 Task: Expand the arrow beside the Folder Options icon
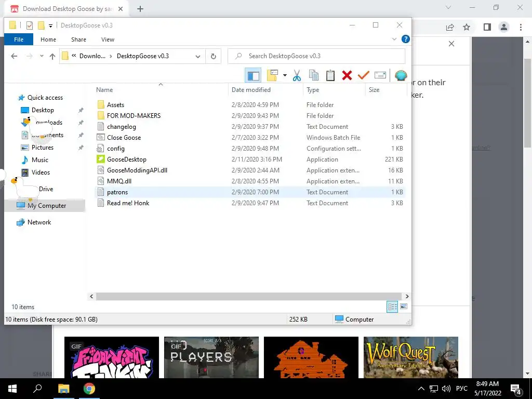(285, 75)
